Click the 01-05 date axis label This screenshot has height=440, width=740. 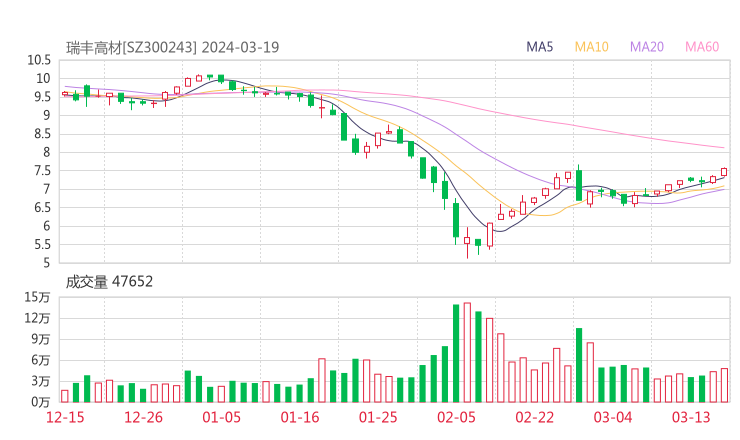pyautogui.click(x=221, y=417)
